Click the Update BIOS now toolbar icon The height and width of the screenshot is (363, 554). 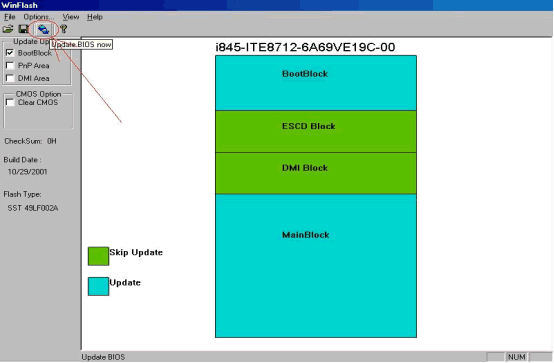tap(43, 29)
